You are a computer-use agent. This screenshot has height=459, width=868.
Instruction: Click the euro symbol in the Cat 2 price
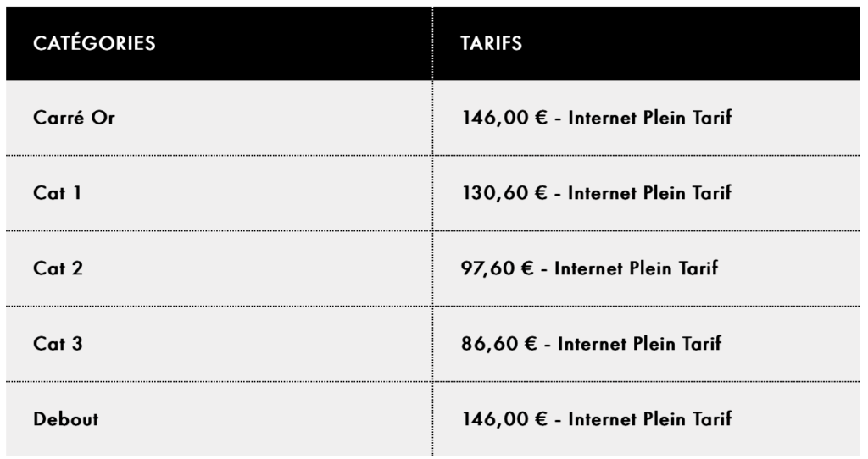[527, 268]
